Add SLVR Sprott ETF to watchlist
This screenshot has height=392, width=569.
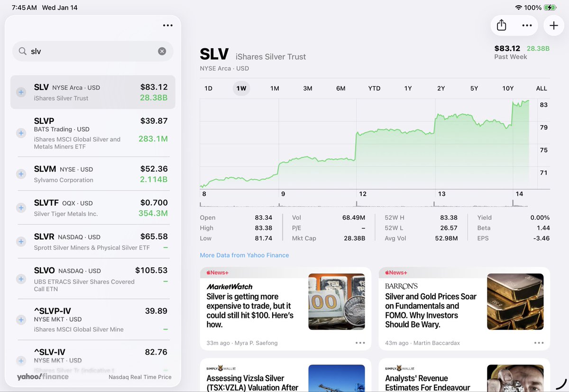tap(21, 242)
